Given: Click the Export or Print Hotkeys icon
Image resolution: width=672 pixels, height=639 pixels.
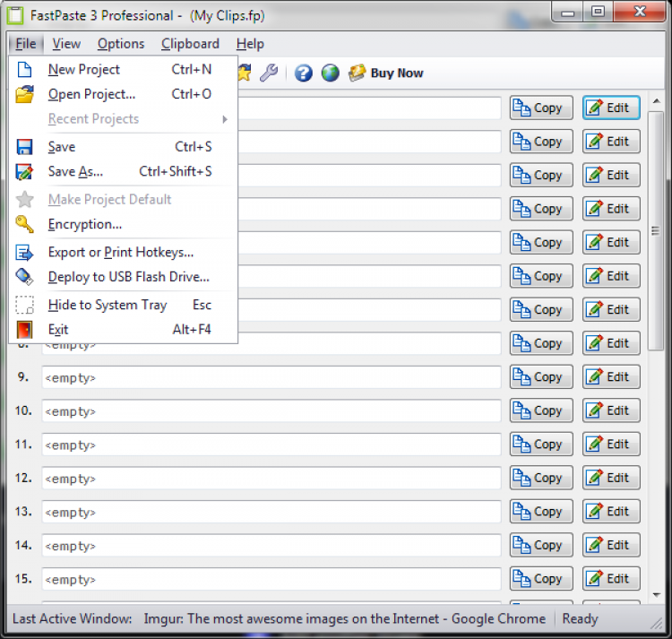Looking at the screenshot, I should coord(24,253).
